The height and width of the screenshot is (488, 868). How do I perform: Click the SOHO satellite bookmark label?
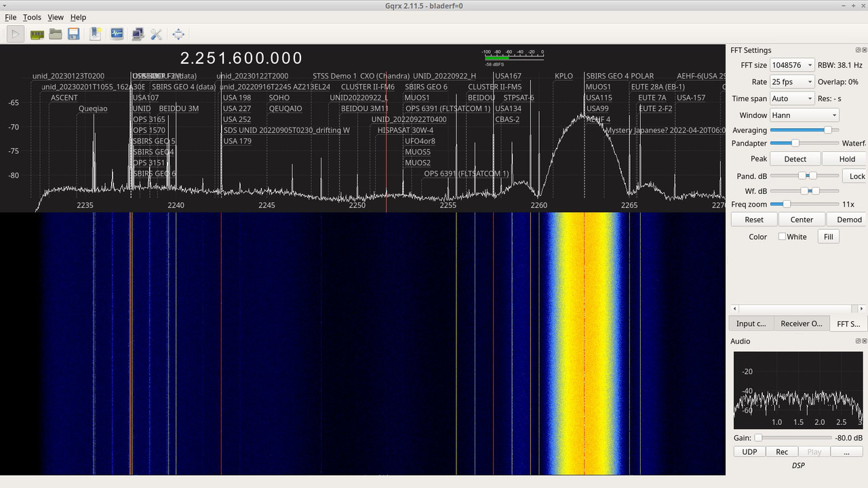(x=279, y=98)
